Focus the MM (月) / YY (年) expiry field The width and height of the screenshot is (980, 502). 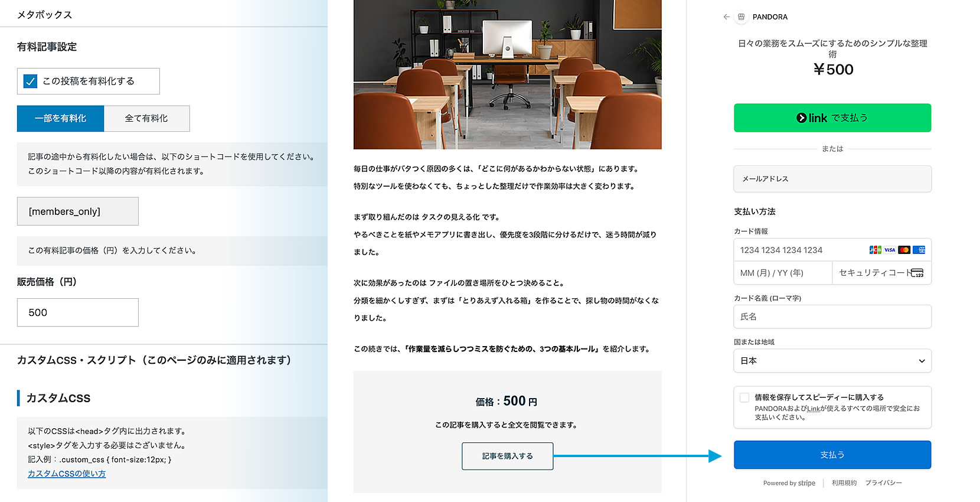pyautogui.click(x=783, y=273)
